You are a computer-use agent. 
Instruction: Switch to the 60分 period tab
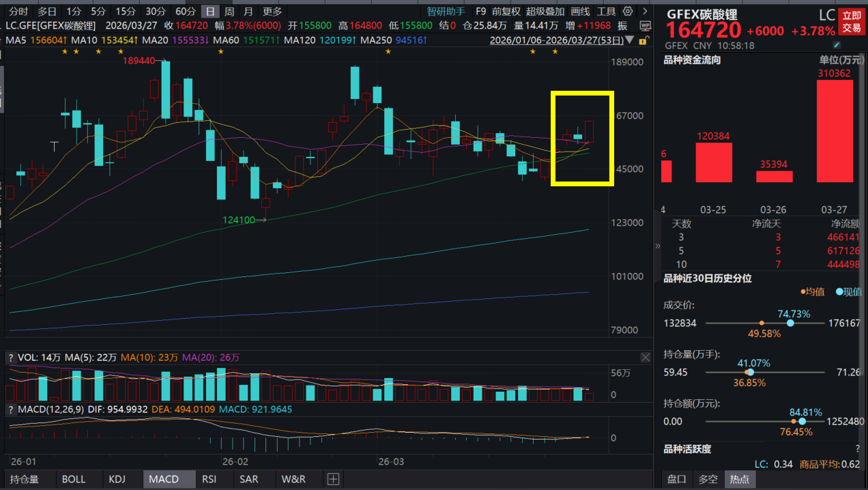pyautogui.click(x=185, y=12)
